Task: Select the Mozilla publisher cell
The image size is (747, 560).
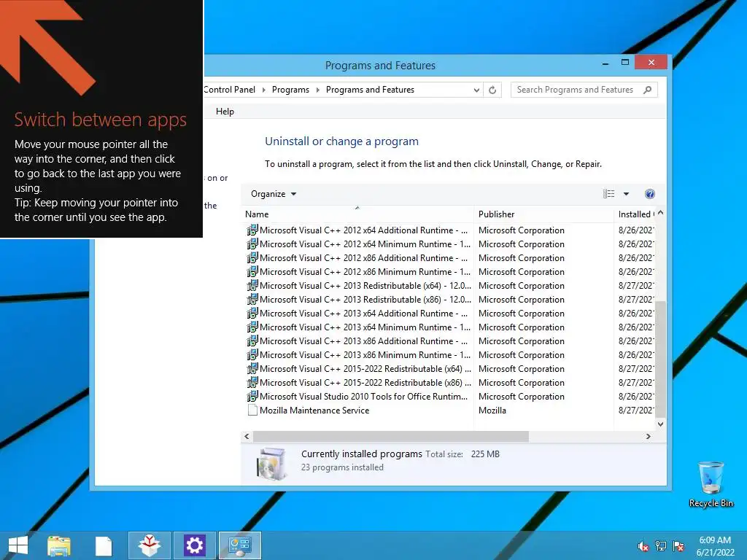Action: [x=492, y=410]
